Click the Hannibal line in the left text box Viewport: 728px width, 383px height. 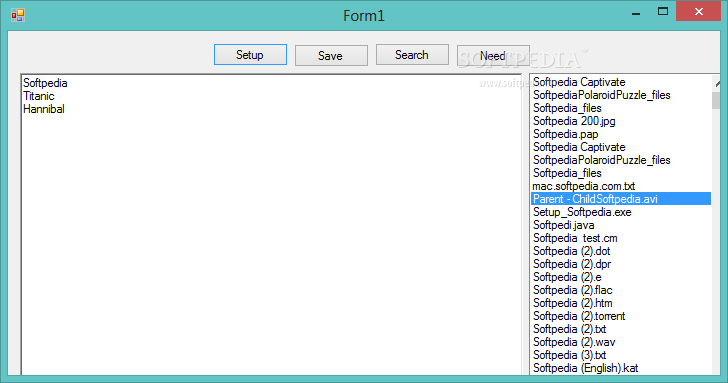coord(44,109)
